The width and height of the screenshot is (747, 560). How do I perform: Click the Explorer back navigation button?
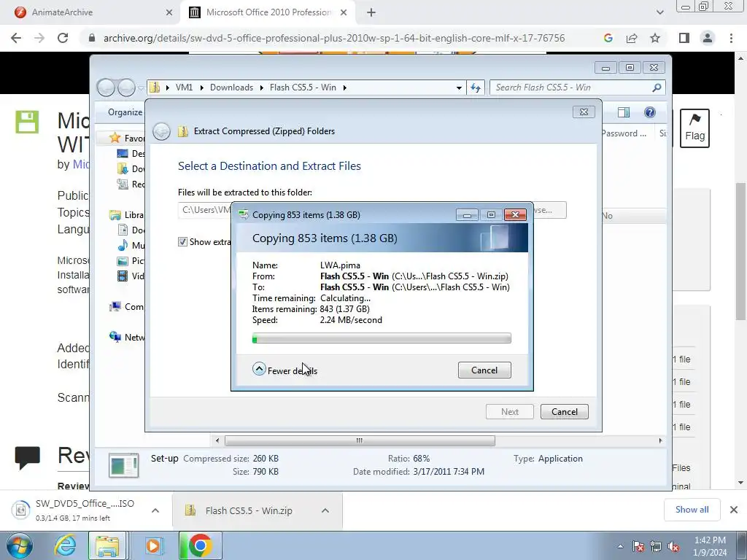point(107,87)
